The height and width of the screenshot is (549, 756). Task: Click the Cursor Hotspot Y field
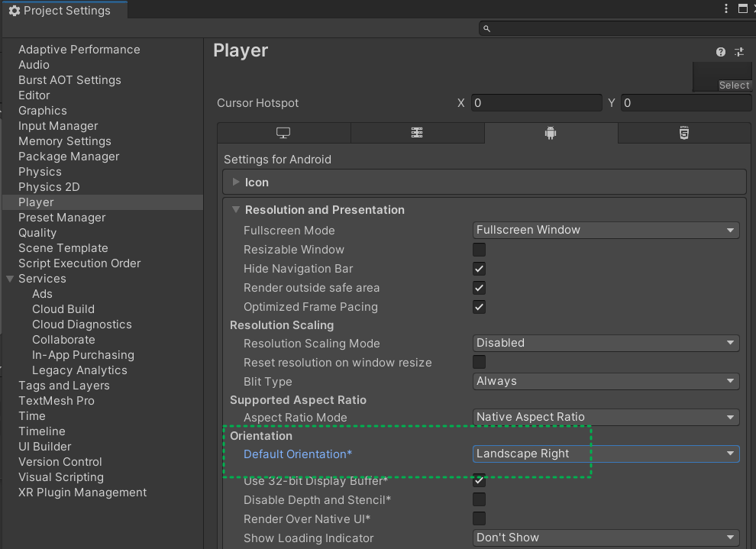pyautogui.click(x=686, y=103)
